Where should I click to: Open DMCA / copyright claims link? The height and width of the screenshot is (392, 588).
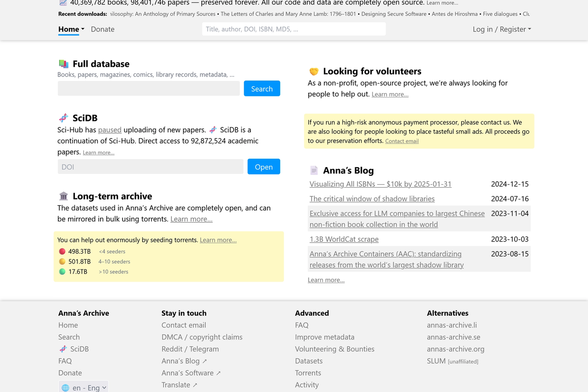click(x=202, y=337)
